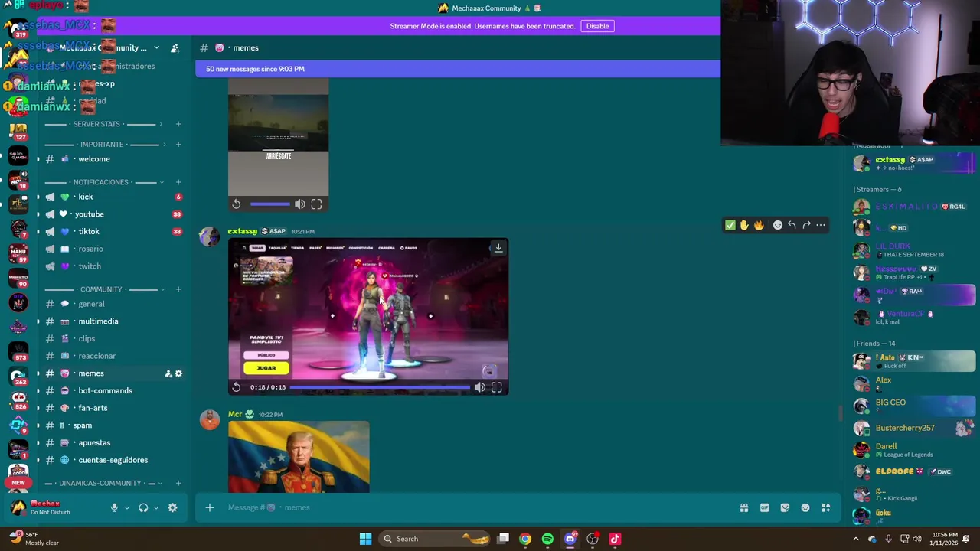Reply to exlassy's message
This screenshot has height=551, width=980.
click(x=792, y=225)
